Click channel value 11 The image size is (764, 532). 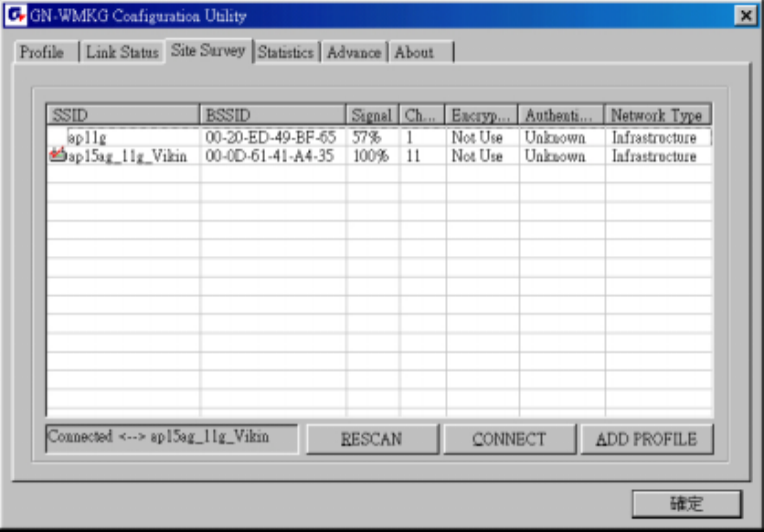click(413, 156)
